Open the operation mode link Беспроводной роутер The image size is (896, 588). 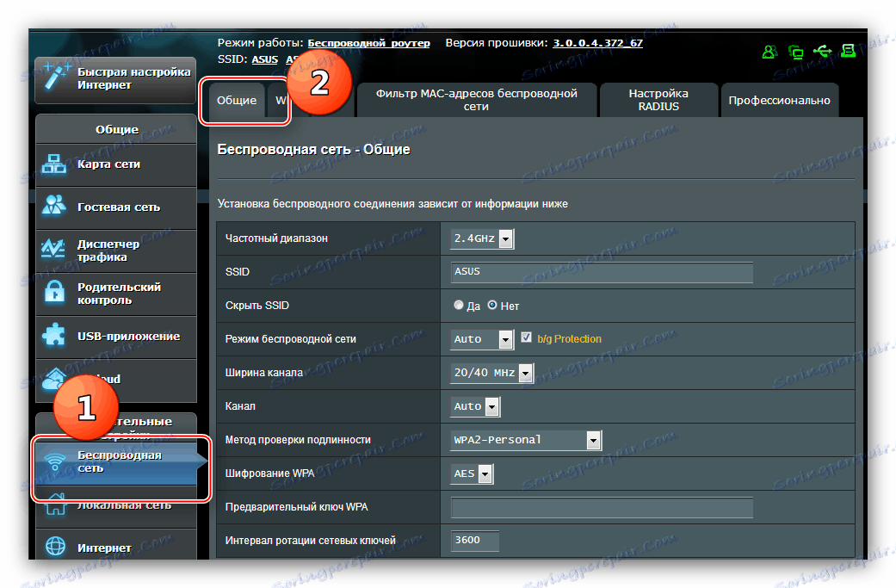point(368,43)
